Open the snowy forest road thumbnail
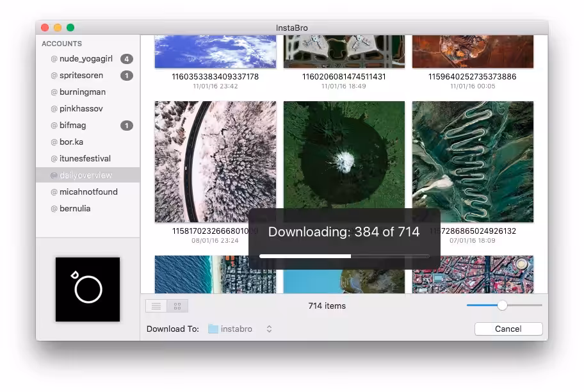The image size is (584, 392). [x=215, y=161]
